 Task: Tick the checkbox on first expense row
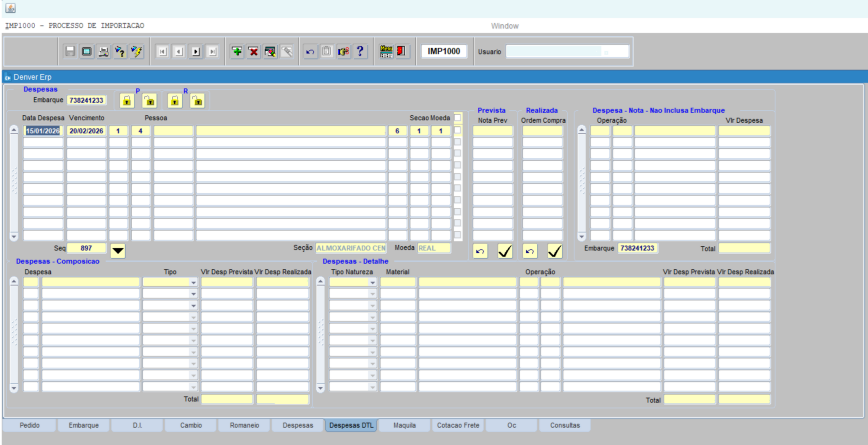[457, 130]
